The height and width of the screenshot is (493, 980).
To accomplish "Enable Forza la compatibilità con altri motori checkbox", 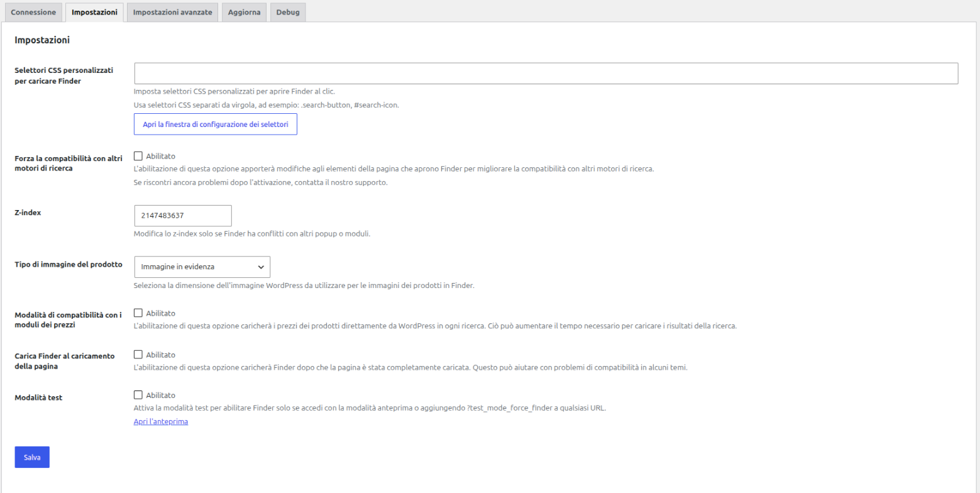I will tap(138, 155).
